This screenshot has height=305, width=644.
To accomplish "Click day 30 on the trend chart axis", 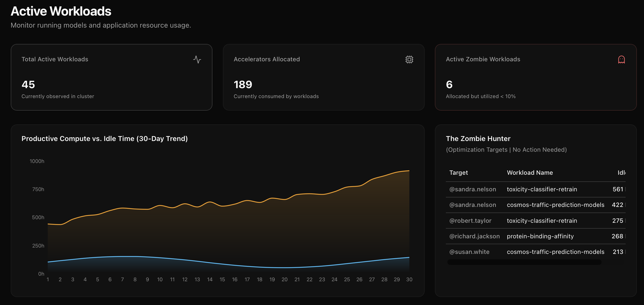I will point(409,279).
